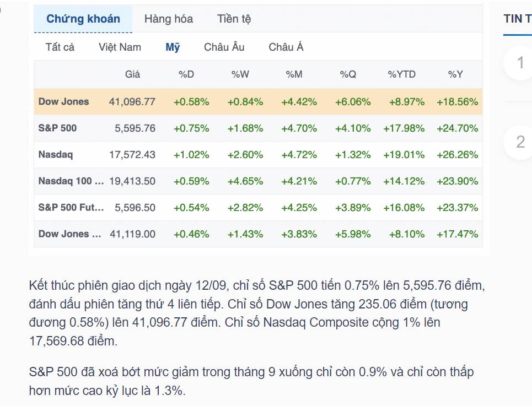This screenshot has height=406, width=532.
Task: Select the Mỹ region filter
Action: (x=173, y=47)
